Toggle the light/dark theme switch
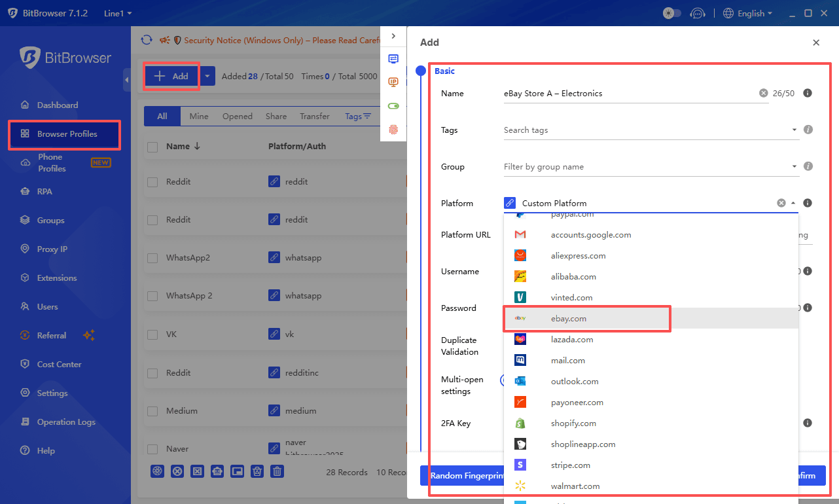 [x=671, y=13]
